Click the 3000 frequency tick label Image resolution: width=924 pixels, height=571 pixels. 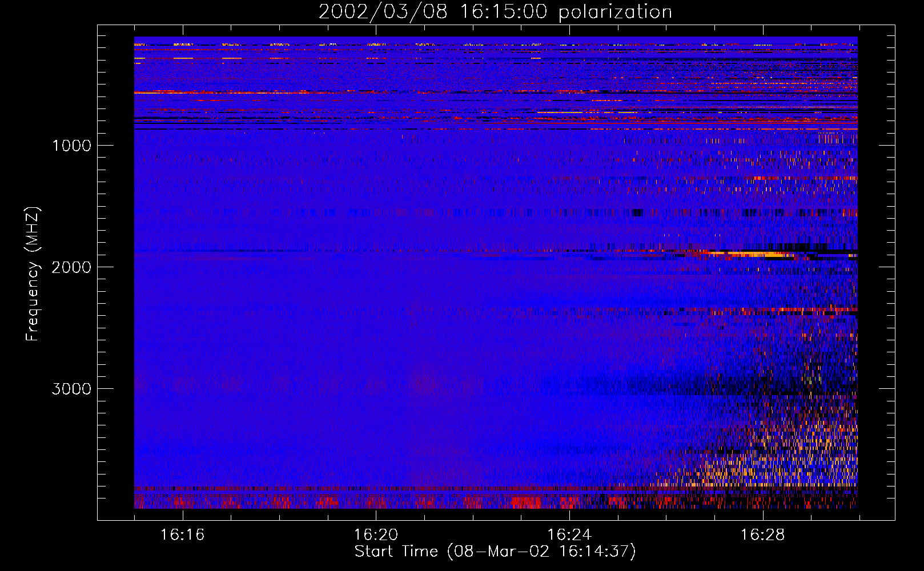click(x=71, y=389)
